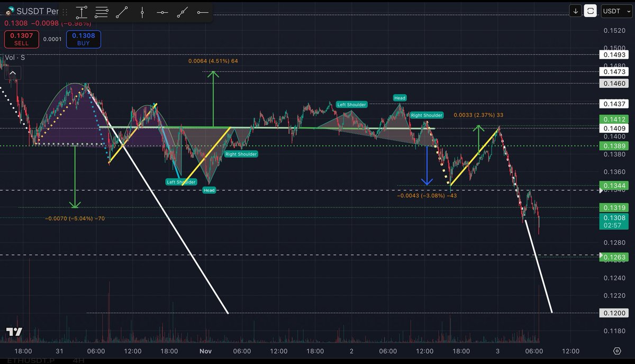This screenshot has width=635, height=364.
Task: Click the SELL 0.1307 button
Action: [21, 39]
